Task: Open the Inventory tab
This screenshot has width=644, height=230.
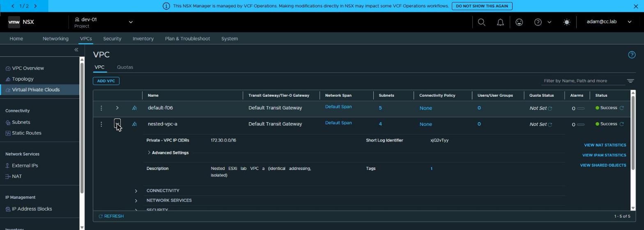Action: [x=143, y=39]
